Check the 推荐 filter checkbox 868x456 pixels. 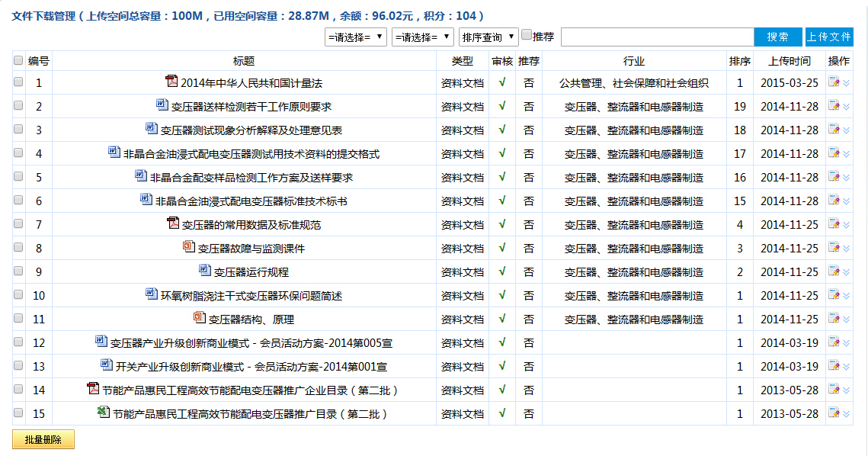(527, 35)
